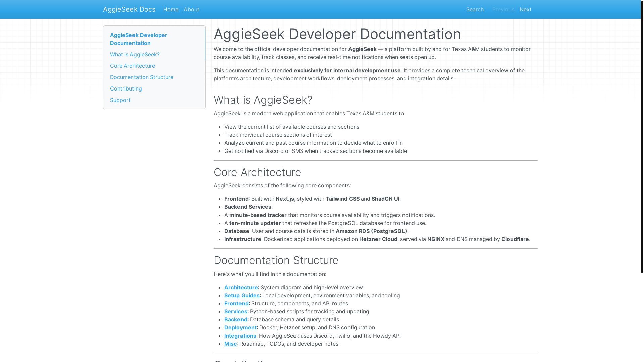
Task: Click the What is AggieSeek? heading
Action: point(263,100)
